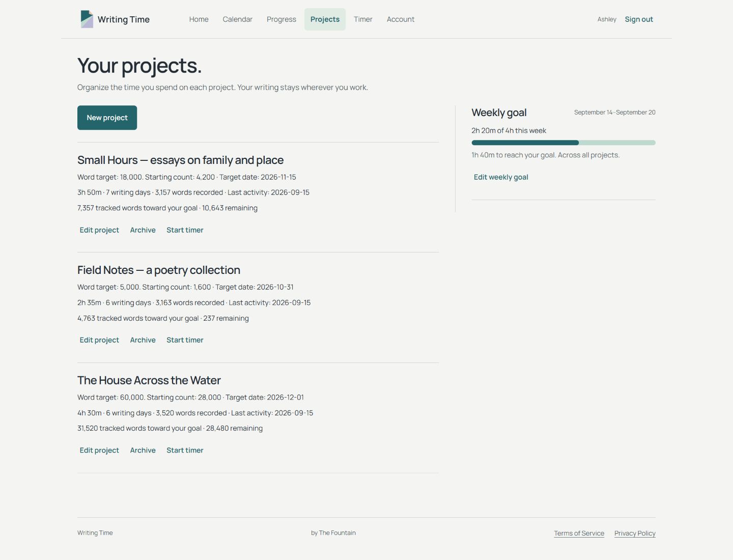The height and width of the screenshot is (560, 733).
Task: Click the September 14–September 20 date range
Action: click(615, 113)
